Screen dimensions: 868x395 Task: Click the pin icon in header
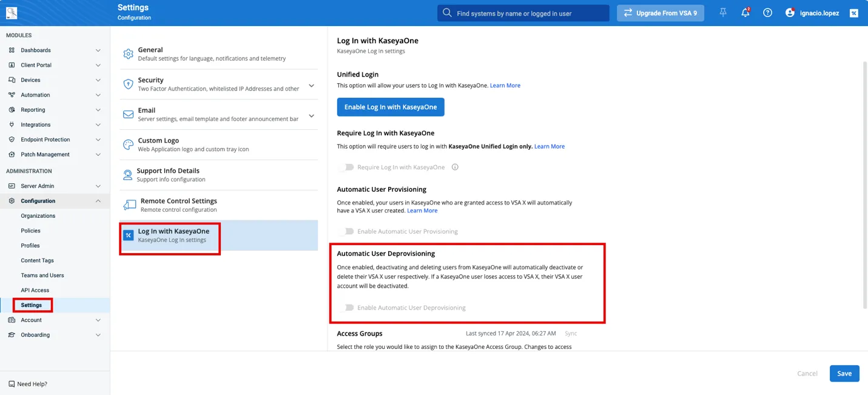point(722,13)
